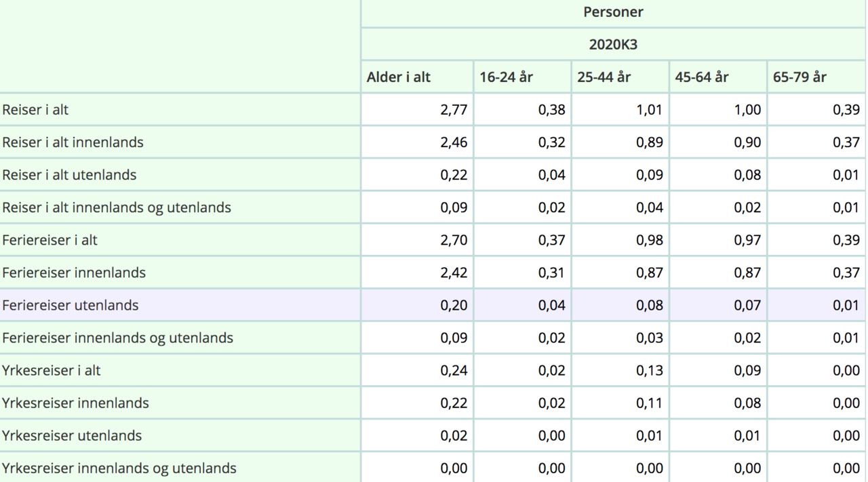Click the 'Reiser i alt' row label

click(x=35, y=110)
